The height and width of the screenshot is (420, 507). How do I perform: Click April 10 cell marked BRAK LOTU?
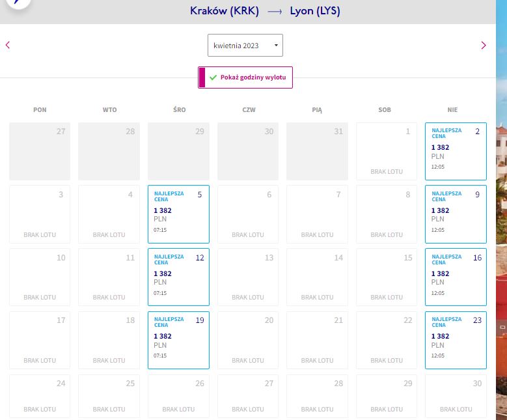pos(40,277)
